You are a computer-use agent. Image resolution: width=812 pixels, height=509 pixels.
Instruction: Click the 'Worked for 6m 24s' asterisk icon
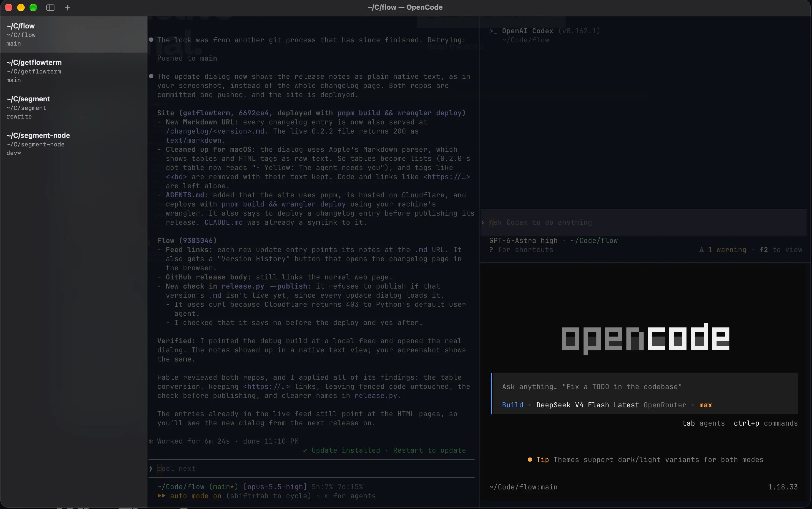click(151, 441)
